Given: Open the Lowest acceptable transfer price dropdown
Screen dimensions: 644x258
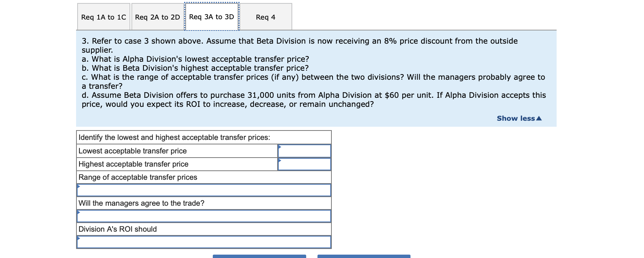Looking at the screenshot, I should [x=304, y=150].
